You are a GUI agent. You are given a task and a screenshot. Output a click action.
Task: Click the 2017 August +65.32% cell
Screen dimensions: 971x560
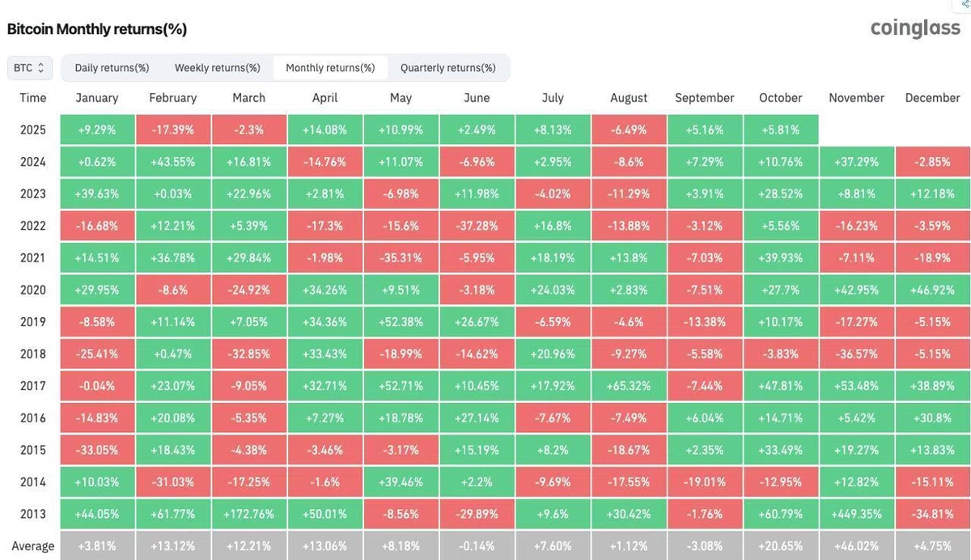click(x=629, y=386)
